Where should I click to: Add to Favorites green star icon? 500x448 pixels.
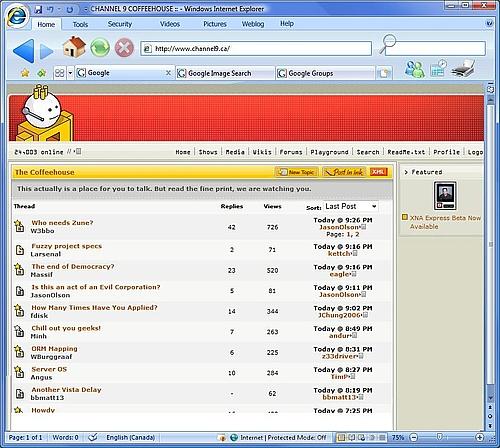(42, 73)
